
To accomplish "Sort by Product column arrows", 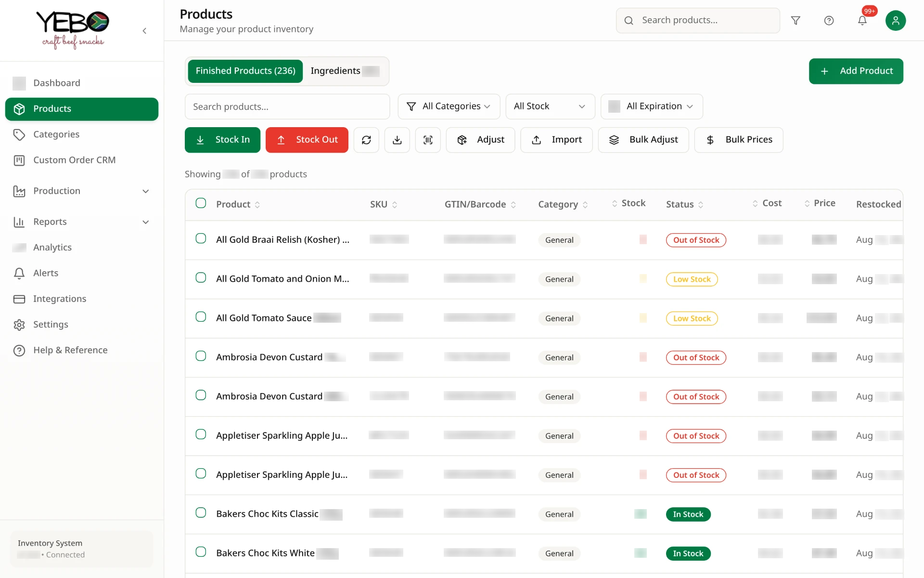I will [x=257, y=205].
